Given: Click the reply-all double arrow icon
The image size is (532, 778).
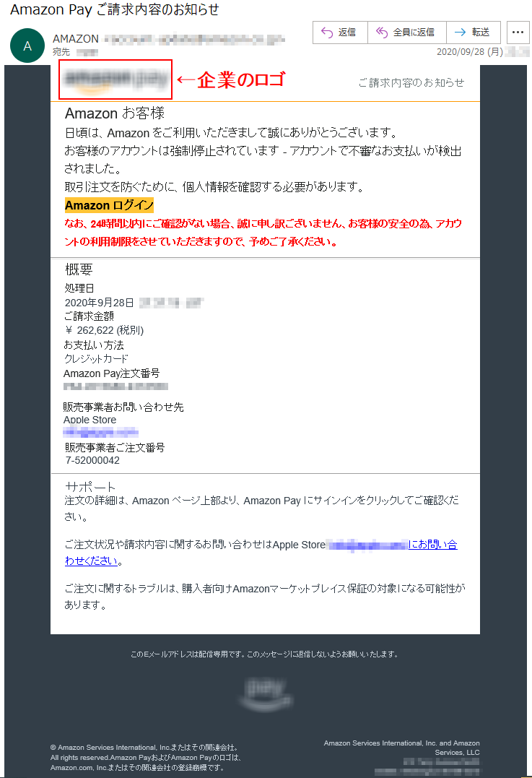Looking at the screenshot, I should click(381, 33).
